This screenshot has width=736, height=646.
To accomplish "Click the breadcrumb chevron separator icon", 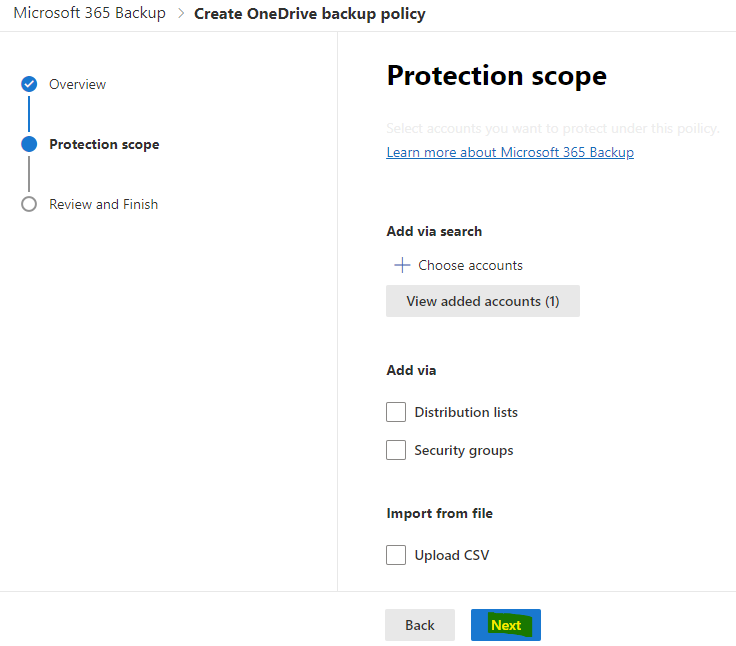I will [x=181, y=14].
